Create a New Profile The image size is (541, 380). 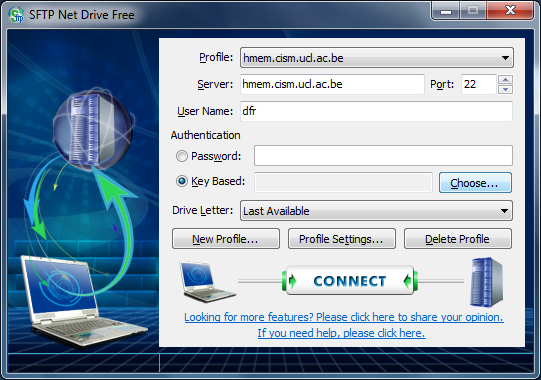point(226,238)
